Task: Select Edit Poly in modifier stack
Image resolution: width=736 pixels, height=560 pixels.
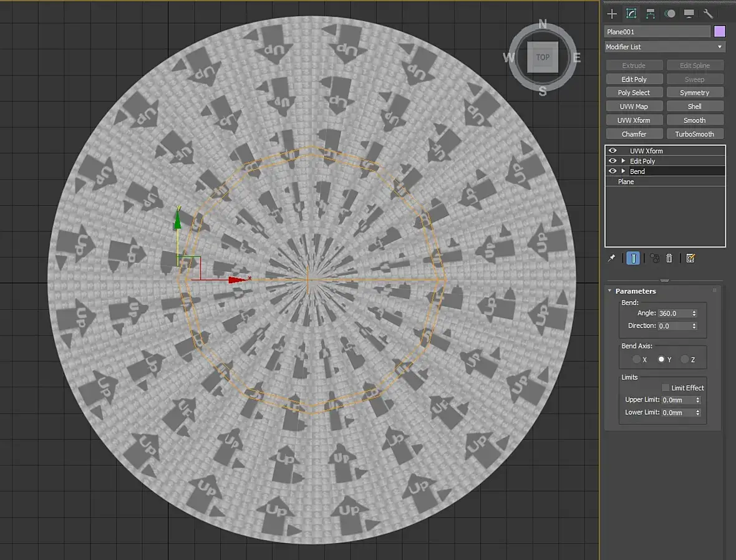Action: [642, 161]
